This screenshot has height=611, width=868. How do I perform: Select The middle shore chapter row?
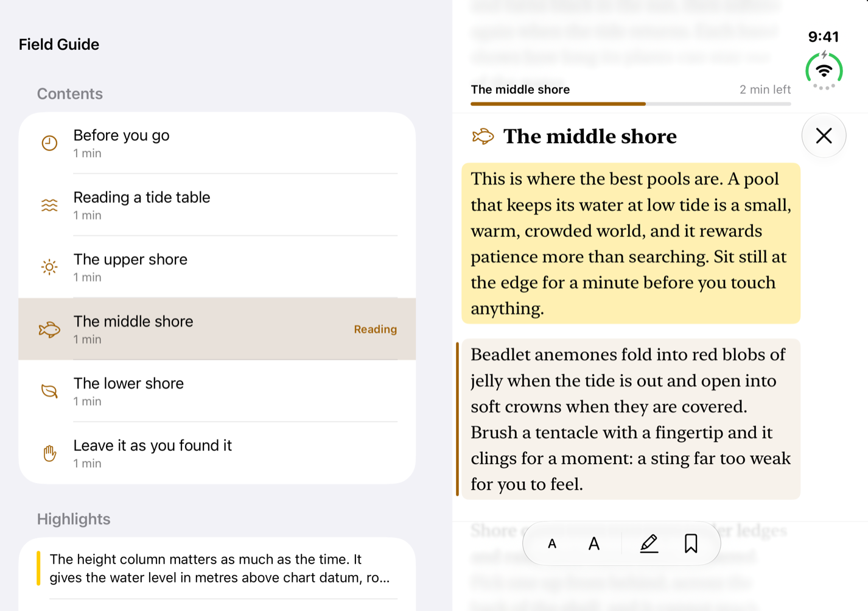(217, 329)
